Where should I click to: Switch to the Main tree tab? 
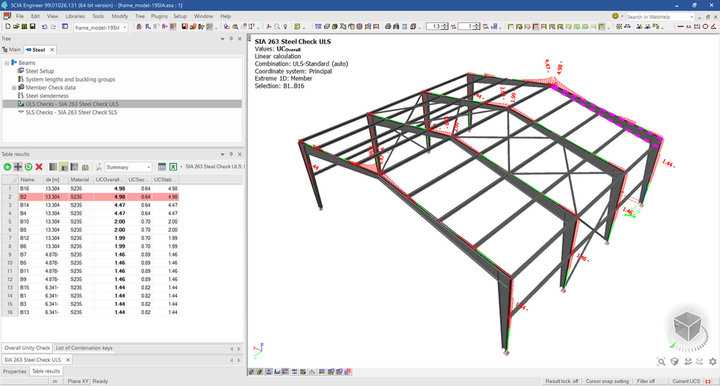coord(11,50)
